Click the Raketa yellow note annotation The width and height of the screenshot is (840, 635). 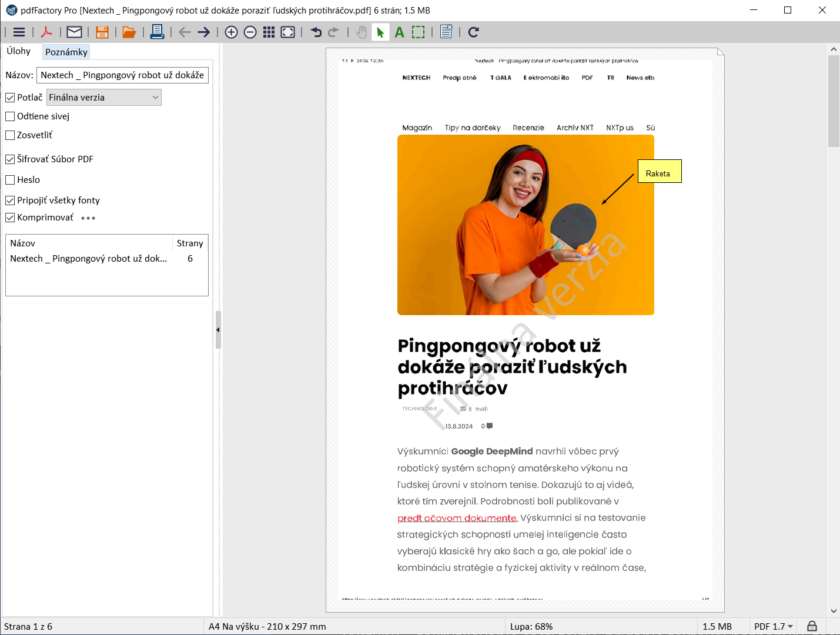(x=660, y=171)
